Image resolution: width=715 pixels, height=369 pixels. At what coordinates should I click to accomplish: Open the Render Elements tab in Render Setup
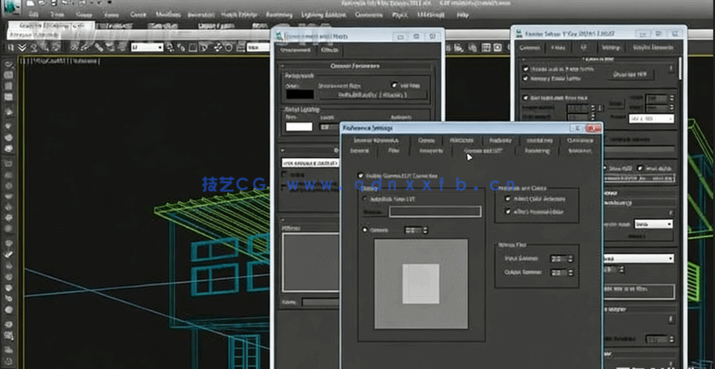[x=653, y=47]
